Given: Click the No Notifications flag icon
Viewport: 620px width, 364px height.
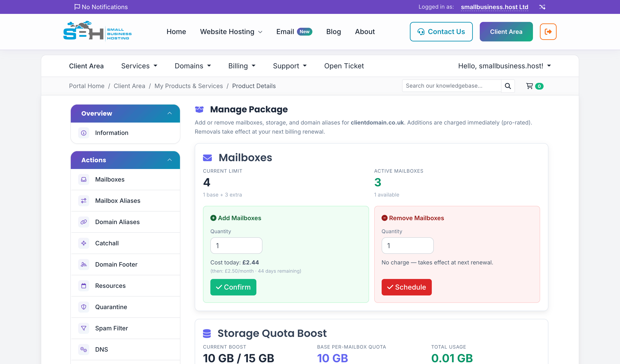Looking at the screenshot, I should (x=77, y=7).
